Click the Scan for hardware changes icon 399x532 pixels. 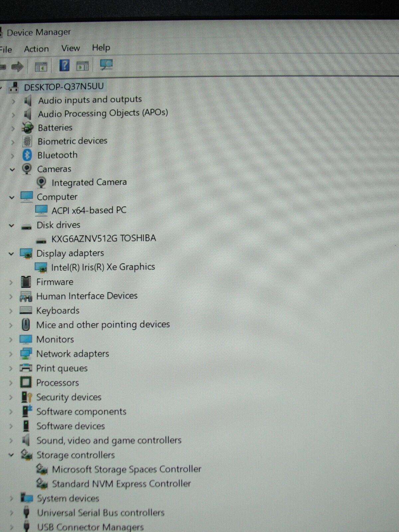[106, 65]
